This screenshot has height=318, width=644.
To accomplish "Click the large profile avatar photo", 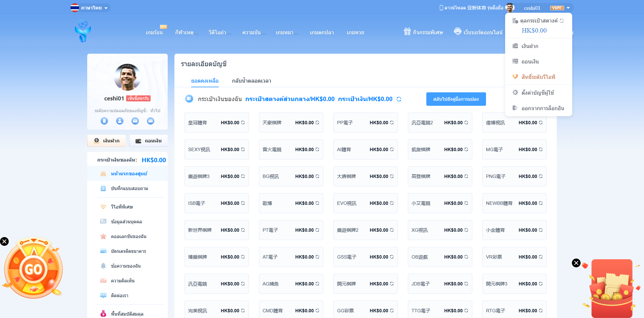I will click(127, 77).
